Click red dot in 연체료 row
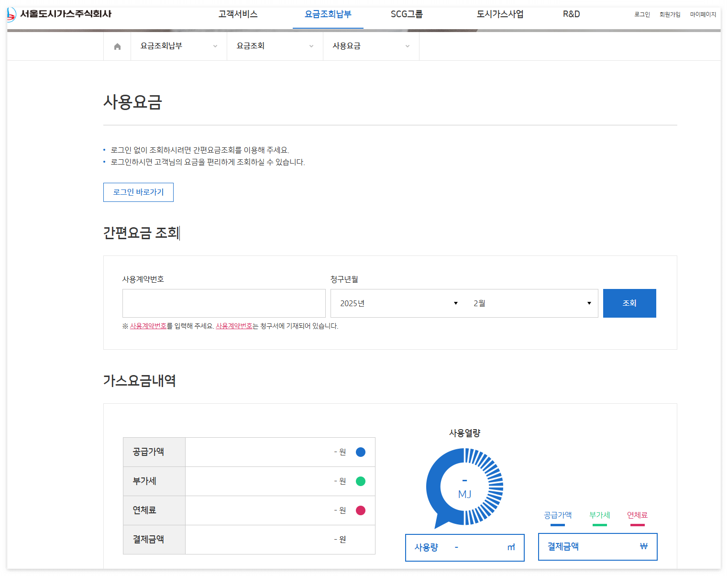This screenshot has width=728, height=576. pos(361,510)
